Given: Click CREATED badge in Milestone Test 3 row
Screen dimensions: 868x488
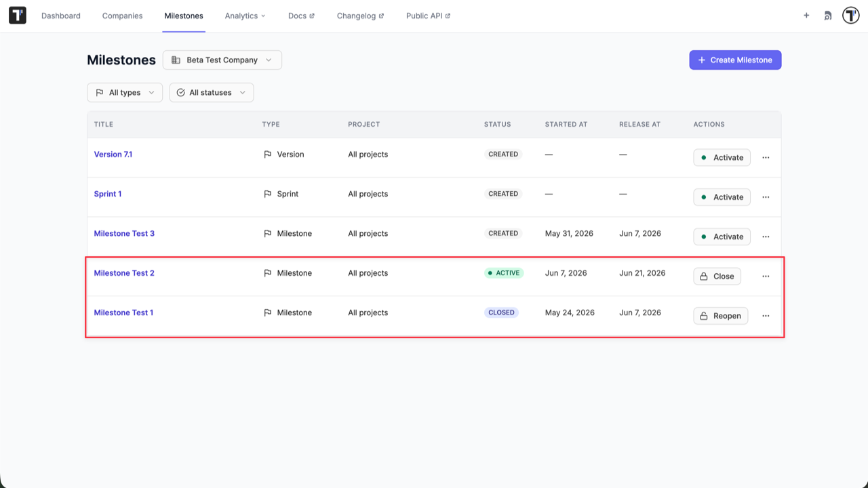Looking at the screenshot, I should [503, 233].
